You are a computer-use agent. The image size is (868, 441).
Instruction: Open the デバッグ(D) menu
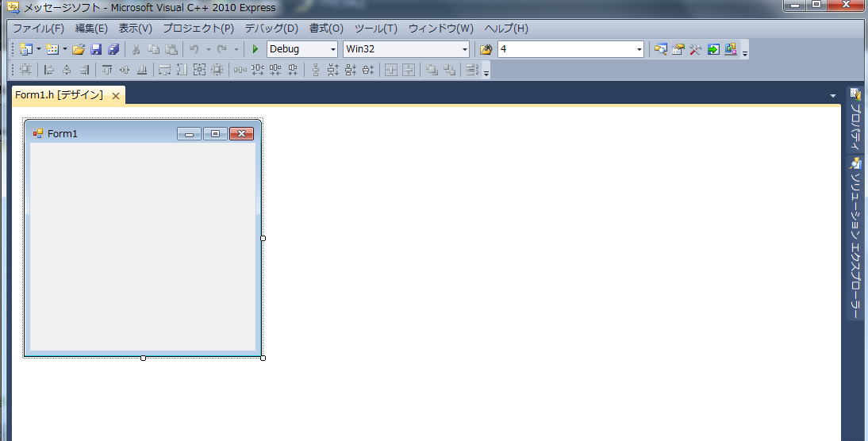(271, 29)
